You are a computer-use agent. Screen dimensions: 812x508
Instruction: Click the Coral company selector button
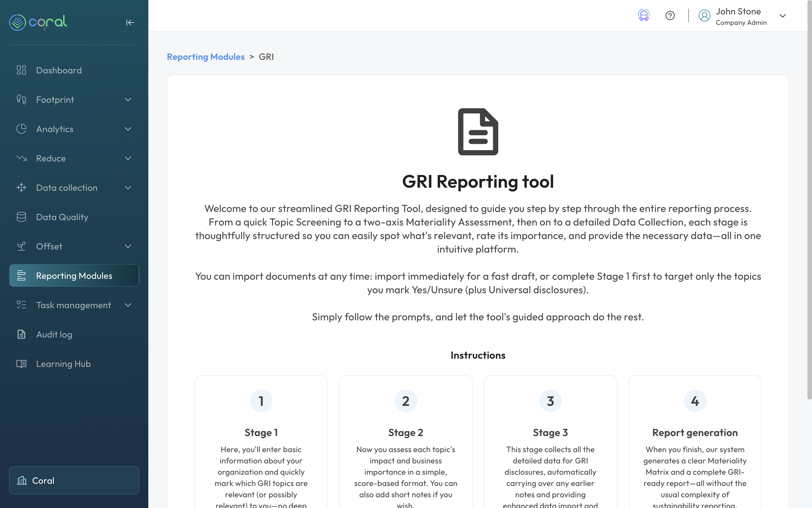click(74, 480)
